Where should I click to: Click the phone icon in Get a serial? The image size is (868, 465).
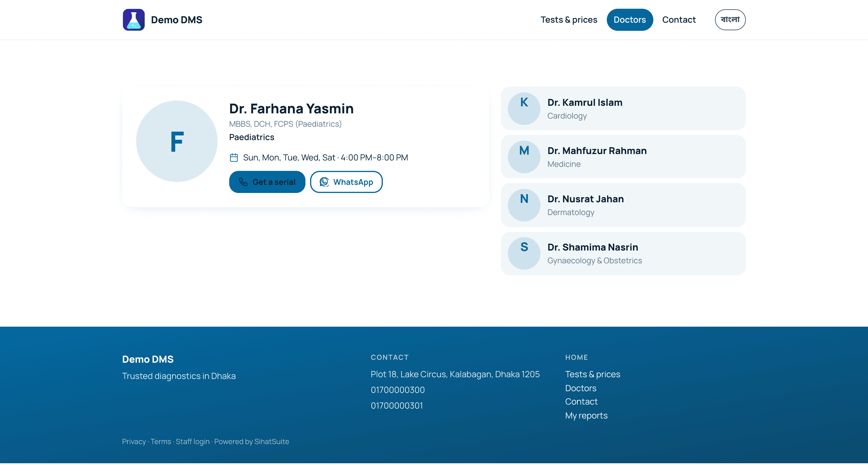pos(243,182)
